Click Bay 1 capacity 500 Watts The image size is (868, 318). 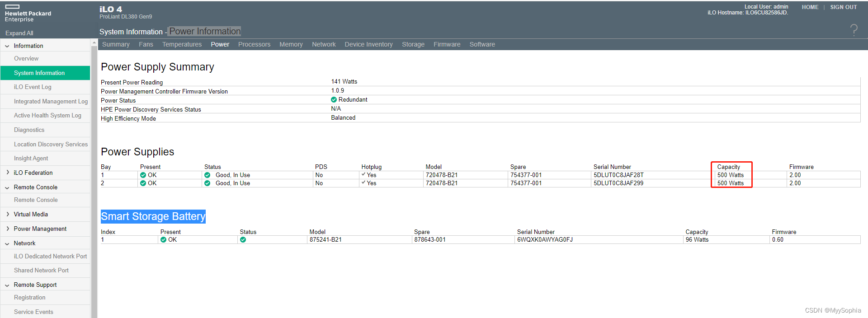(731, 175)
